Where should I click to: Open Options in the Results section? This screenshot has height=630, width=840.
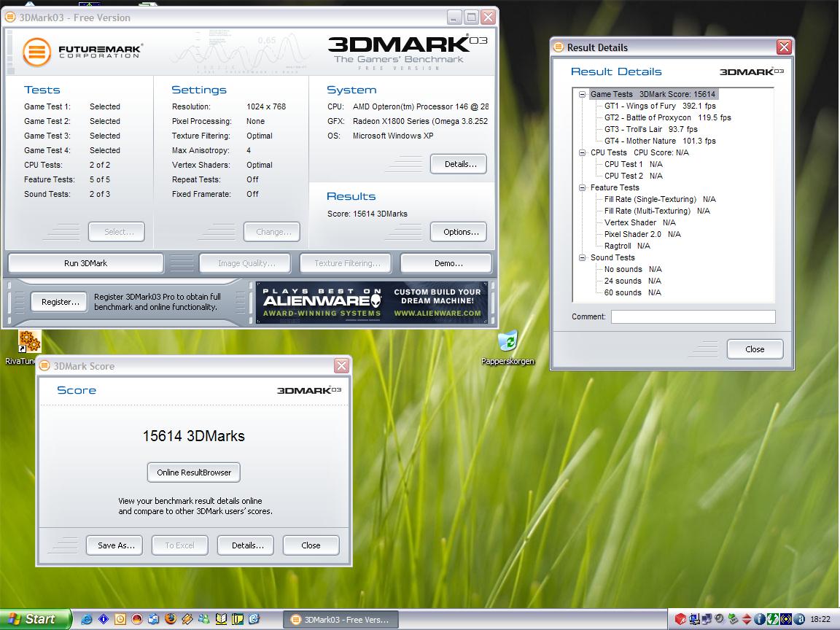pyautogui.click(x=459, y=232)
